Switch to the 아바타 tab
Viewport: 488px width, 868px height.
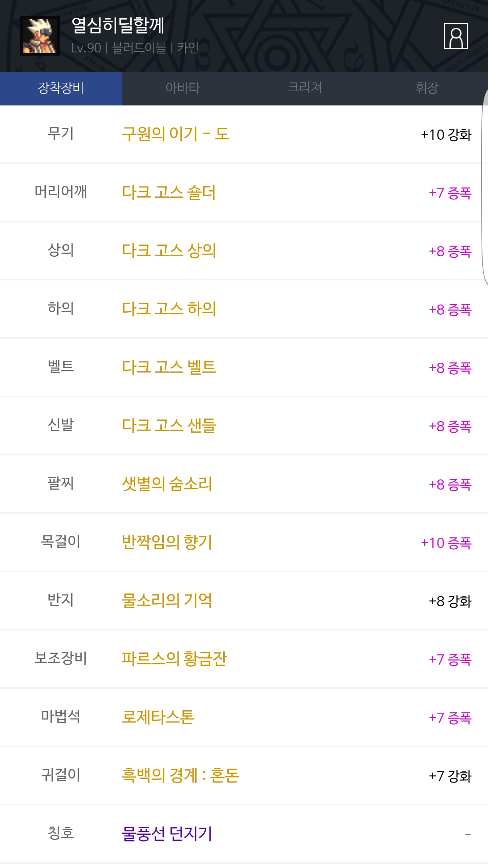pos(183,88)
